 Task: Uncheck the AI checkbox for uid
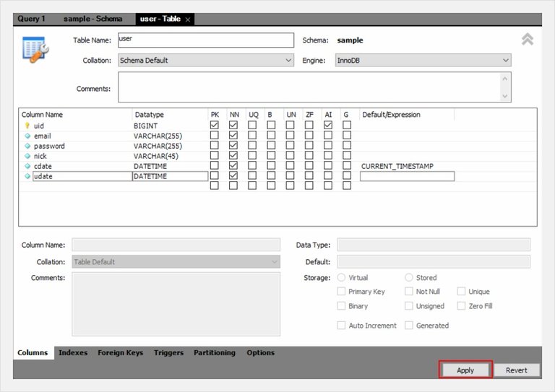click(328, 126)
